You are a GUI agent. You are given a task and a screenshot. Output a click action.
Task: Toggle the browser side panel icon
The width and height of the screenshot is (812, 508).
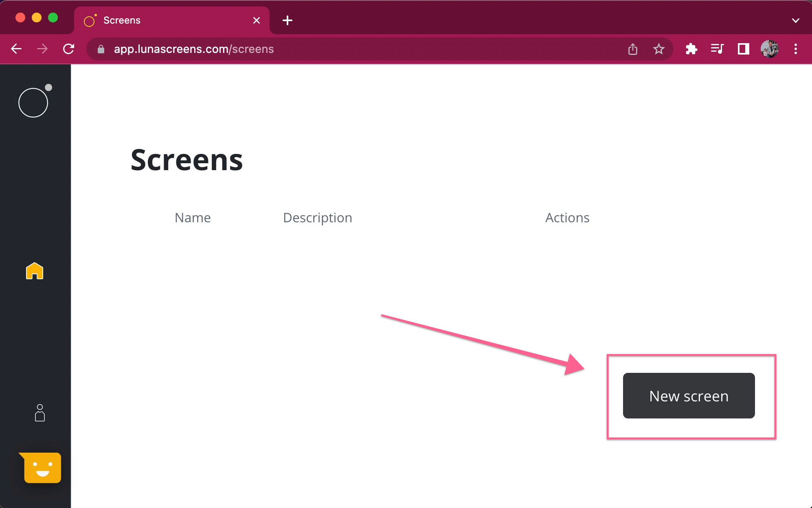pyautogui.click(x=743, y=49)
